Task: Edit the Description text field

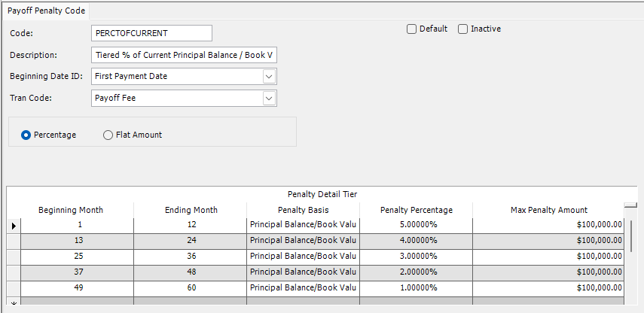Action: tap(184, 55)
